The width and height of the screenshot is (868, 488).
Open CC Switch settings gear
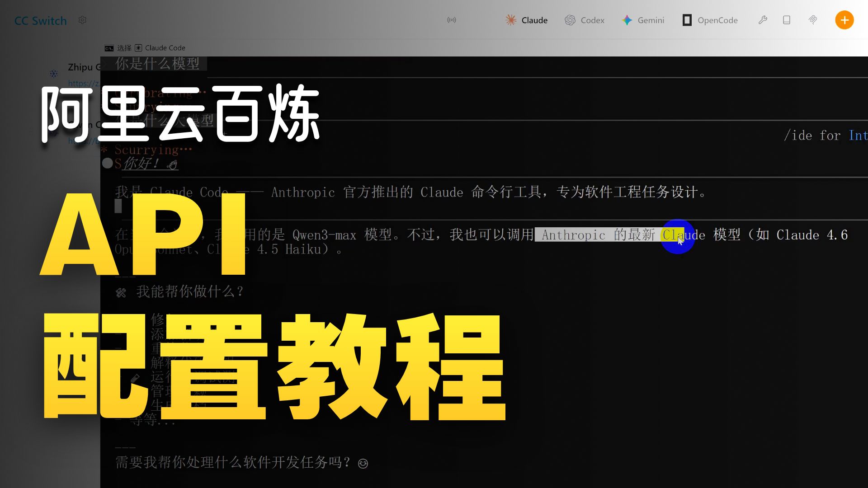pos(82,20)
